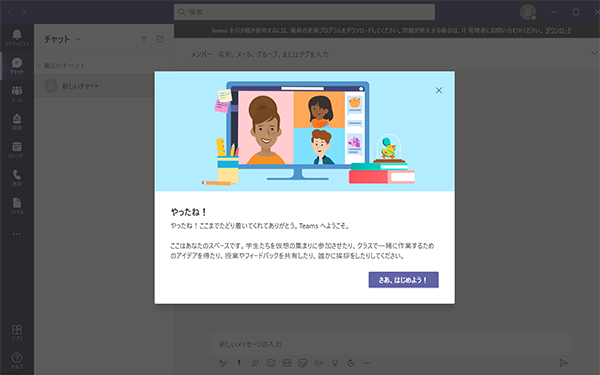Viewport: 600px width, 375px height.
Task: Click the ダウンロード link in banner
Action: tap(558, 30)
